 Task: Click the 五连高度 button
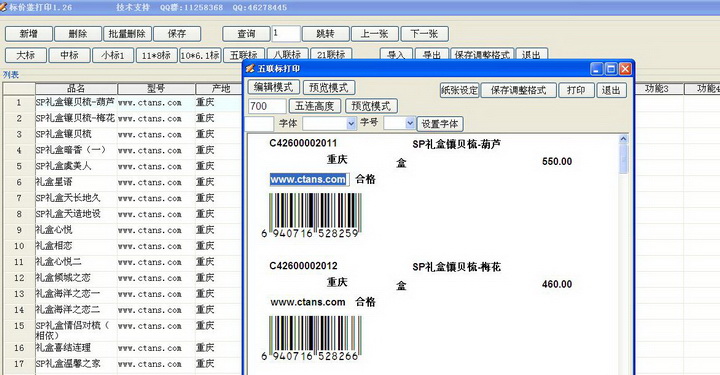pyautogui.click(x=315, y=106)
